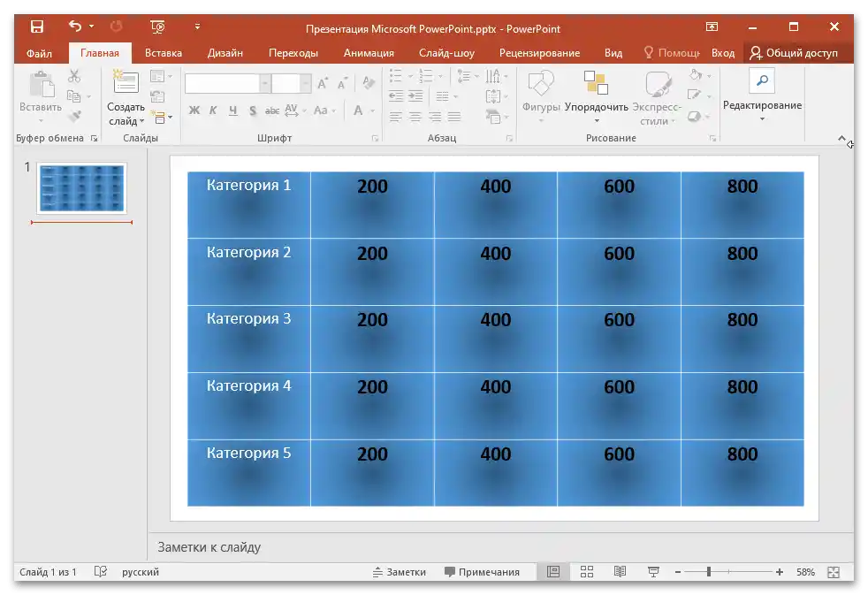Click the Cut scissors icon
The image size is (868, 595).
(x=74, y=77)
